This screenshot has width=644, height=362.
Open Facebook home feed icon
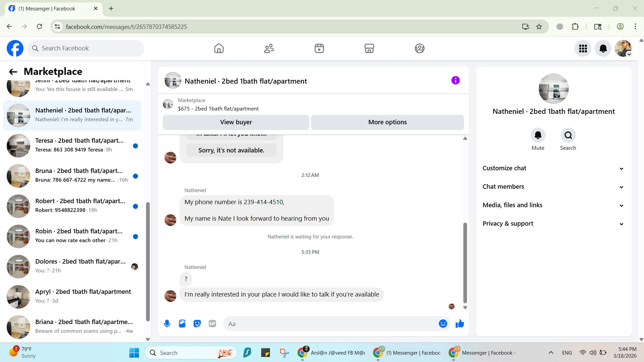219,48
